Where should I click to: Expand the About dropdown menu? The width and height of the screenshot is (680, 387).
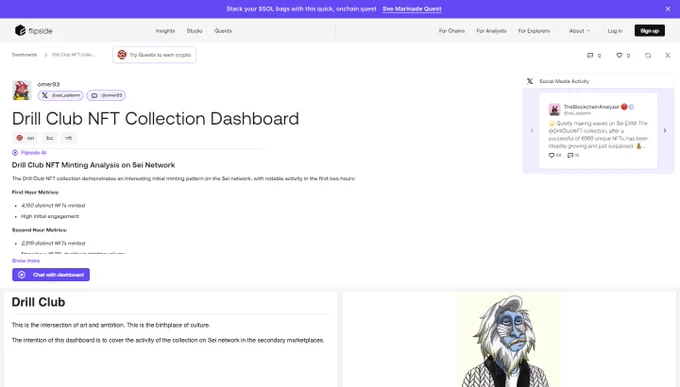click(x=579, y=31)
